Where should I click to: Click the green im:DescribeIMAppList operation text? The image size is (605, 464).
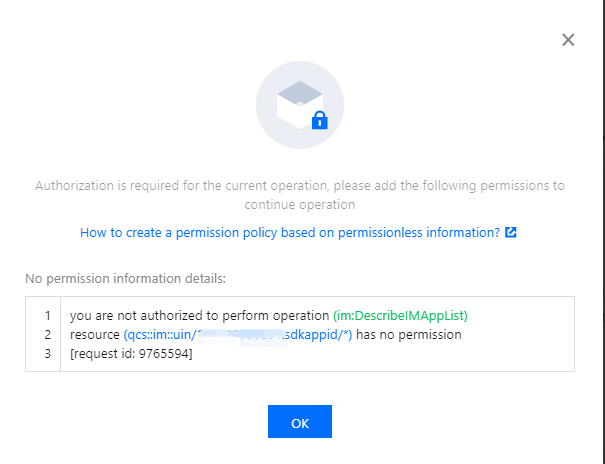coord(414,316)
